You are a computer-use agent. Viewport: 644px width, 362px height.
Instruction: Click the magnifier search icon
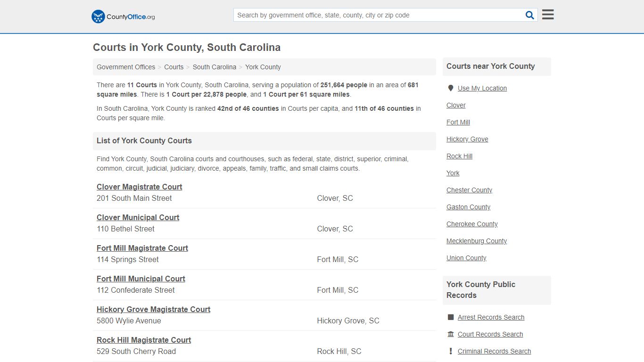pyautogui.click(x=530, y=15)
